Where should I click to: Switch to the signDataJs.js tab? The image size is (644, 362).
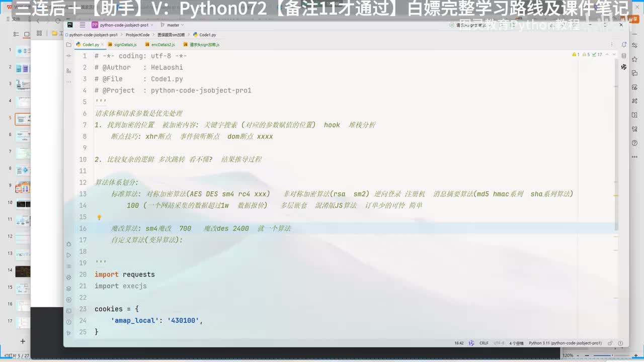[x=122, y=45]
